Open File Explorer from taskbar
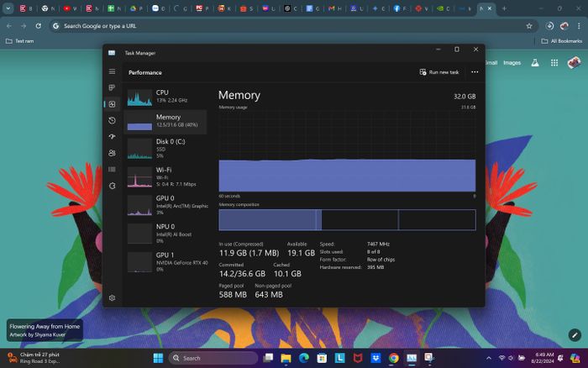Screen dimensions: 588x368 (x=286, y=358)
